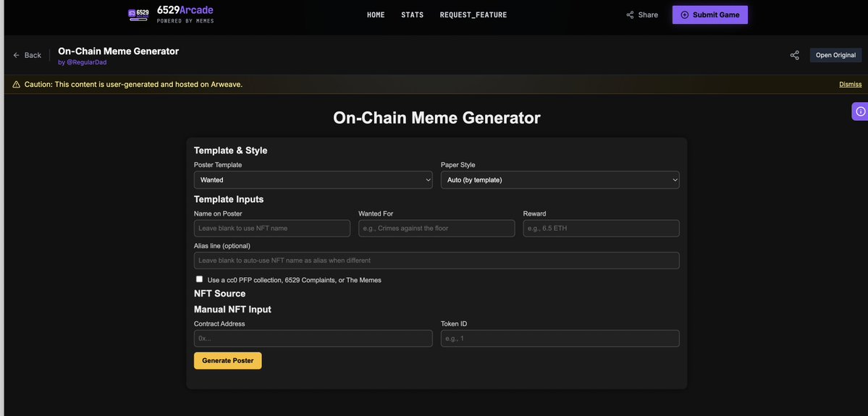The height and width of the screenshot is (416, 868).
Task: Open the STATS nav item
Action: (413, 15)
